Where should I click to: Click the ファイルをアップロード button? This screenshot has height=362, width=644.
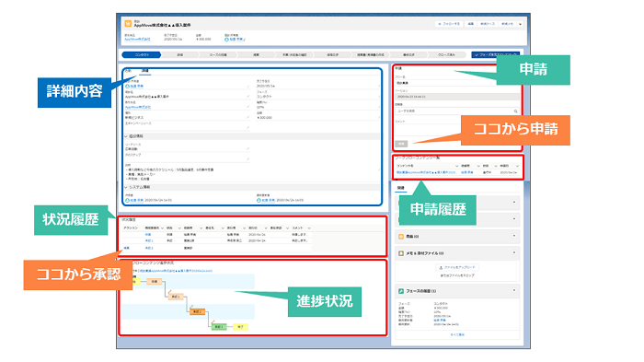(x=457, y=267)
